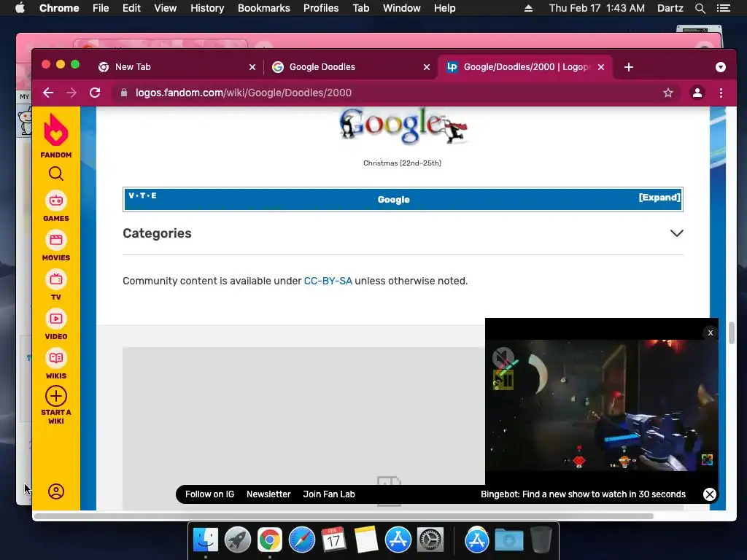Open Trash from the Dock
747x560 pixels.
click(541, 540)
